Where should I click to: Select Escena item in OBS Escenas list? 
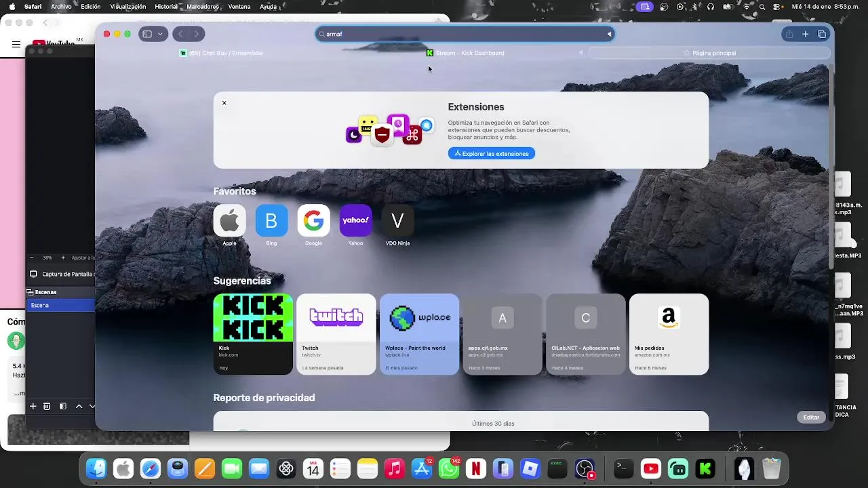(x=60, y=305)
